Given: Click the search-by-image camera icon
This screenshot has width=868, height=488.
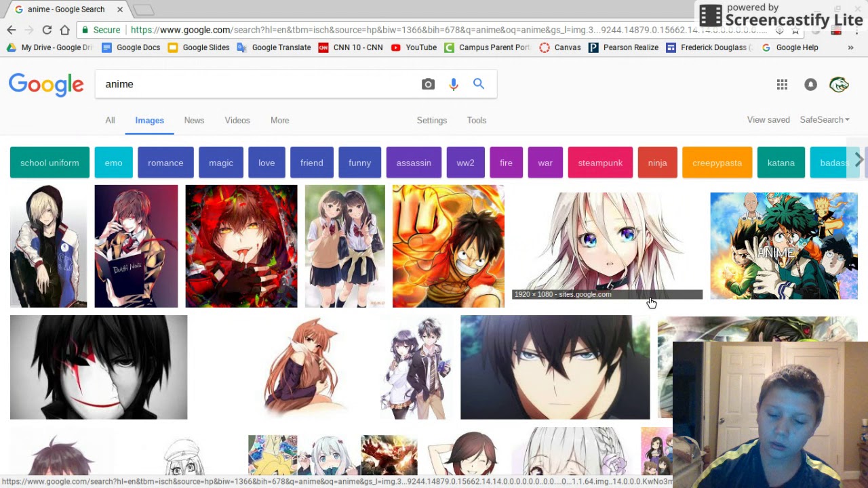Looking at the screenshot, I should pyautogui.click(x=428, y=84).
